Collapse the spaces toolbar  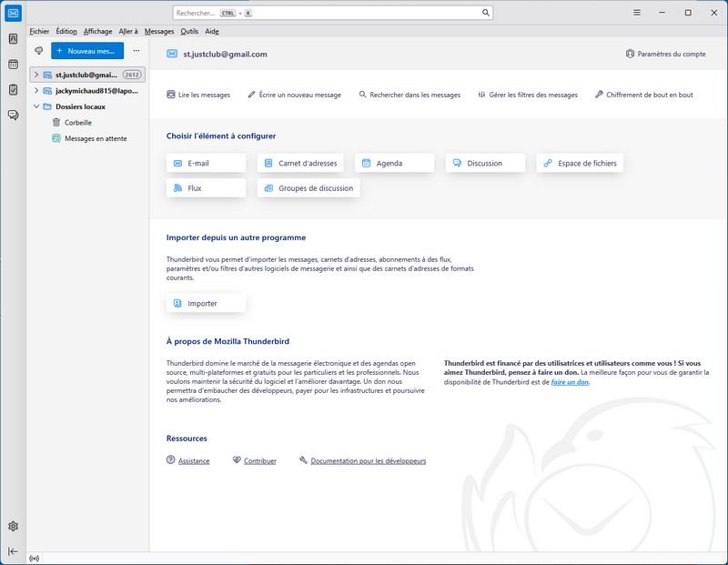(13, 551)
